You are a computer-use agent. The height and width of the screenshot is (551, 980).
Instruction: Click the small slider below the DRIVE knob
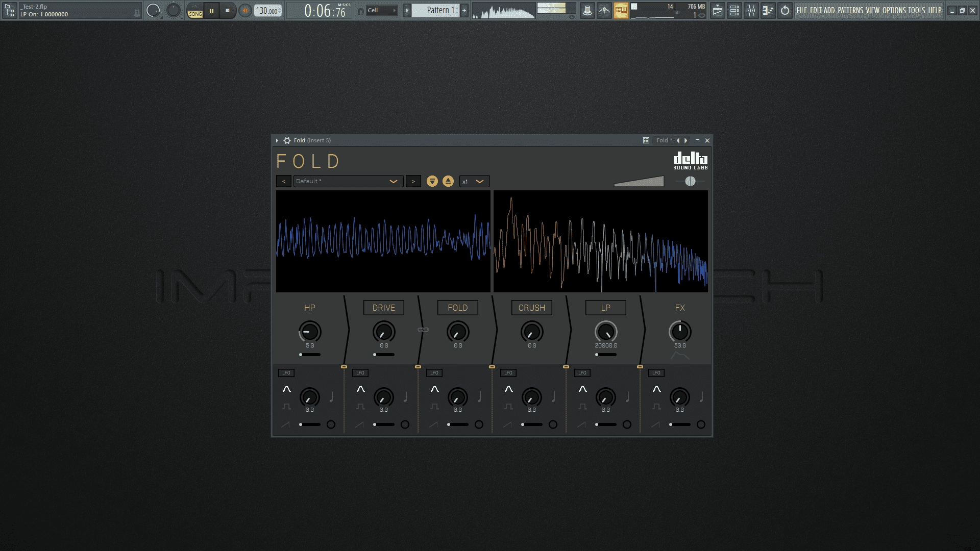384,355
